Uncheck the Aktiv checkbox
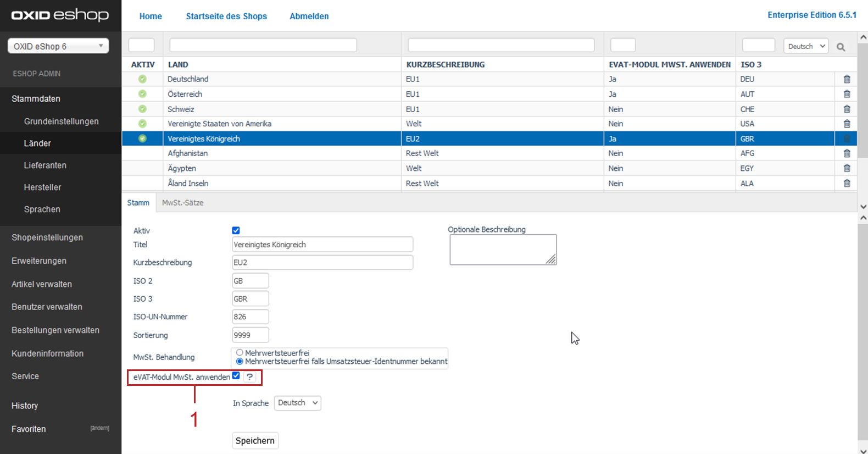This screenshot has width=868, height=454. tap(236, 230)
